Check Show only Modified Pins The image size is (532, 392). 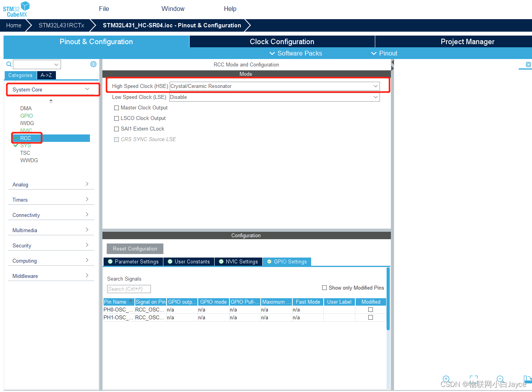(324, 288)
